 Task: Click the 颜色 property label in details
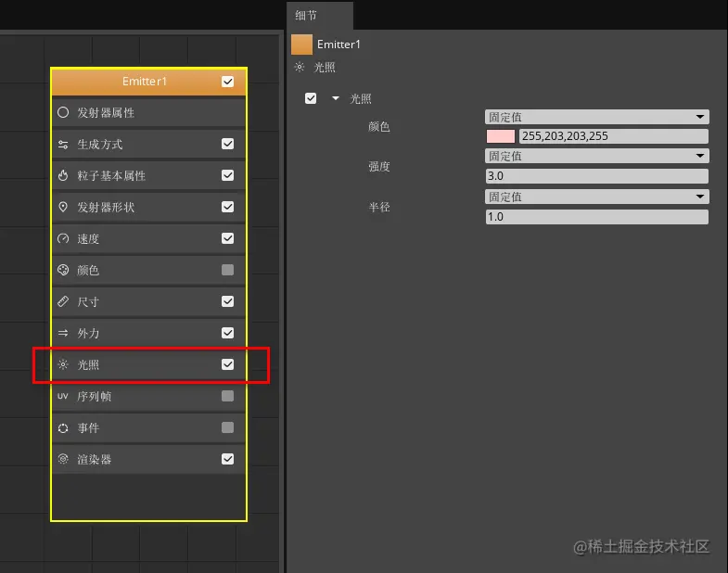(x=379, y=126)
